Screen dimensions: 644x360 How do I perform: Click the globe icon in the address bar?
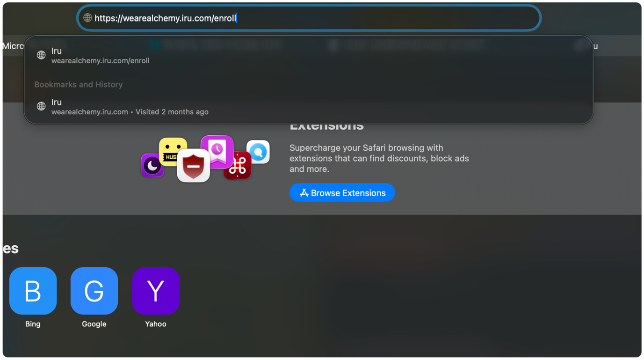click(87, 18)
